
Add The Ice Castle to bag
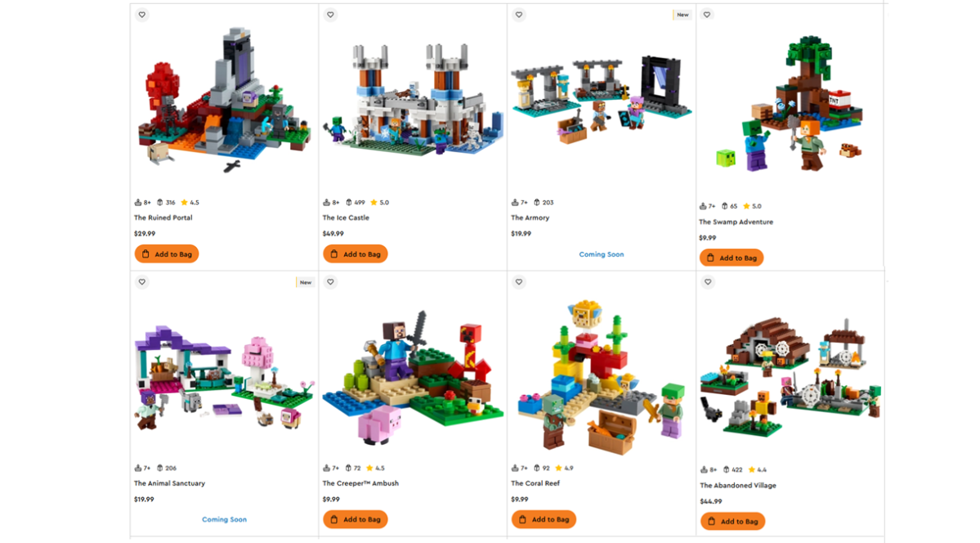coord(356,254)
